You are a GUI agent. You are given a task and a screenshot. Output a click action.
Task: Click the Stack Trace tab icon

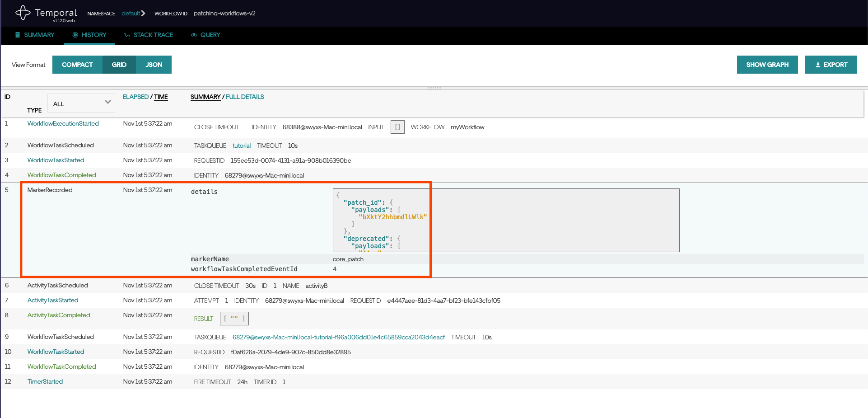pyautogui.click(x=127, y=35)
